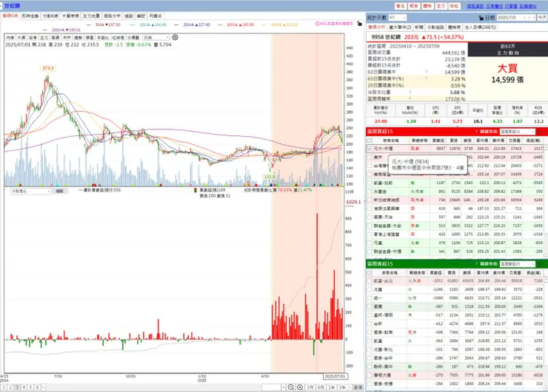The height and width of the screenshot is (392, 548).
Task: Select 國泰-敦南 row in sell list
Action: tap(455, 332)
